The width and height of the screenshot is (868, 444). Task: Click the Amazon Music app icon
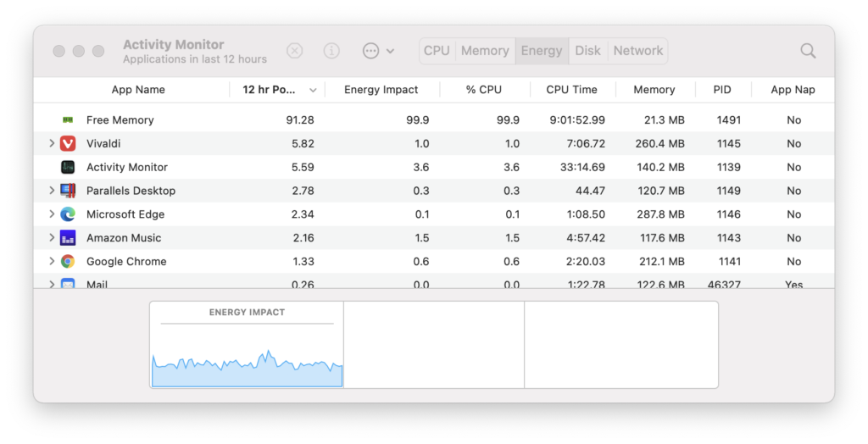click(x=69, y=238)
